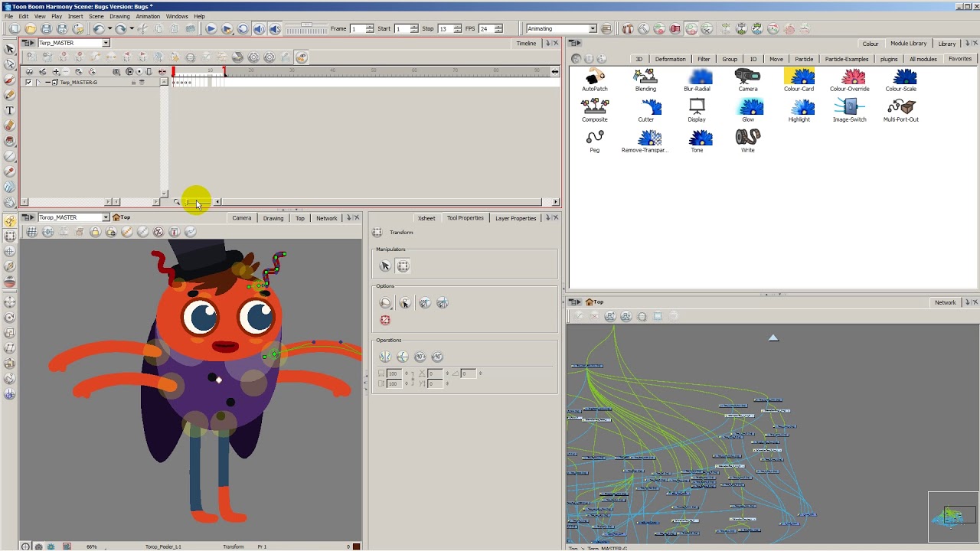Select the Write module icon
This screenshot has width=980, height=551.
pos(748,138)
